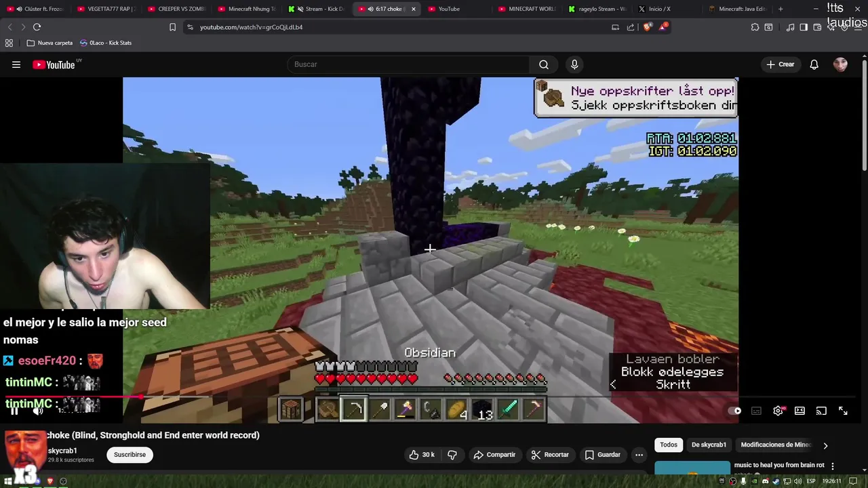Screen dimensions: 868x488
Task: Focus the Buscar search field
Action: click(409, 64)
